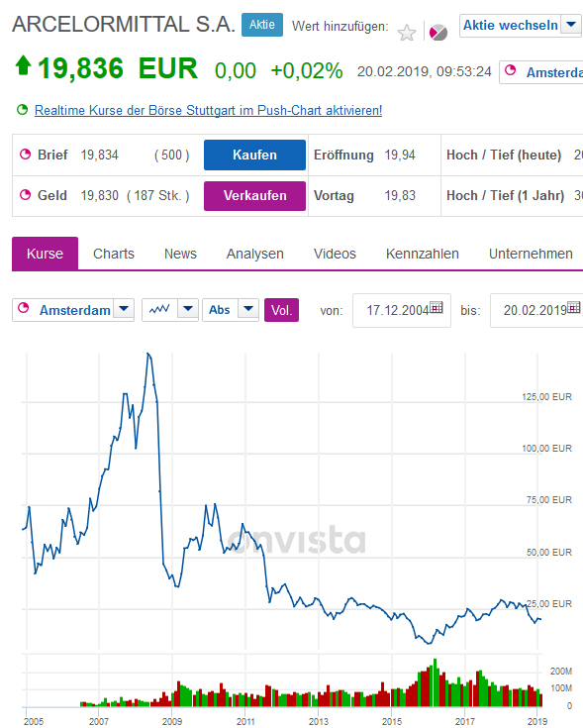This screenshot has width=583, height=728.
Task: Click the green up arrow price indicator
Action: tap(23, 65)
